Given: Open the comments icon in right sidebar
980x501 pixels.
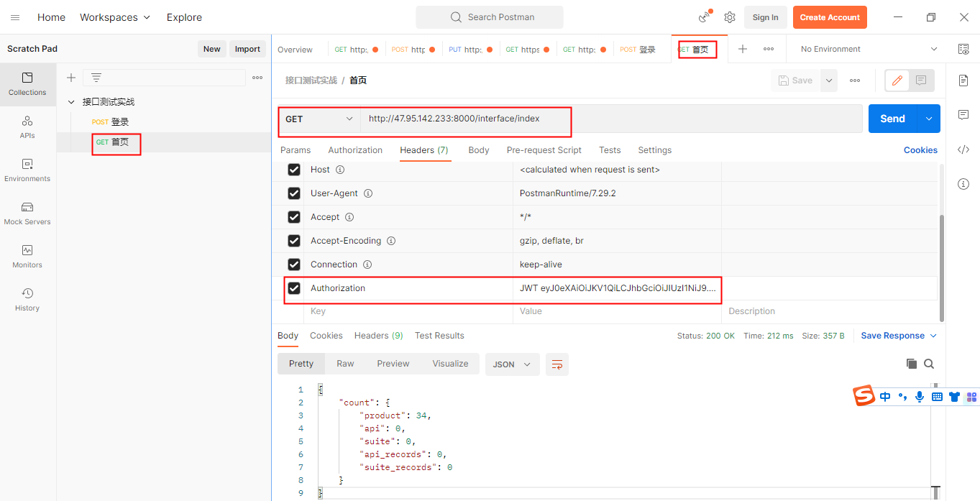Looking at the screenshot, I should tap(963, 115).
